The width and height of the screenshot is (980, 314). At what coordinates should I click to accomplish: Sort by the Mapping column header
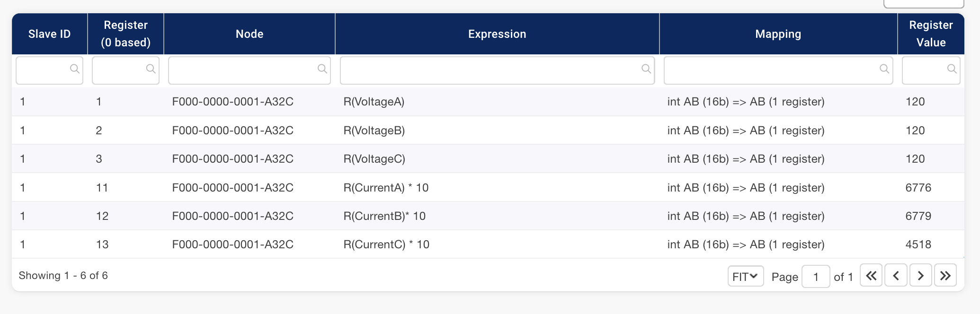(778, 34)
